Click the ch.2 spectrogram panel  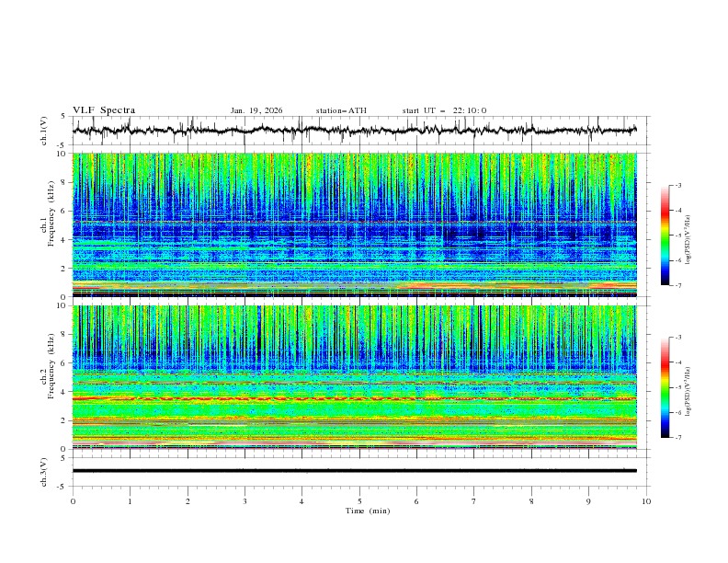coord(355,377)
